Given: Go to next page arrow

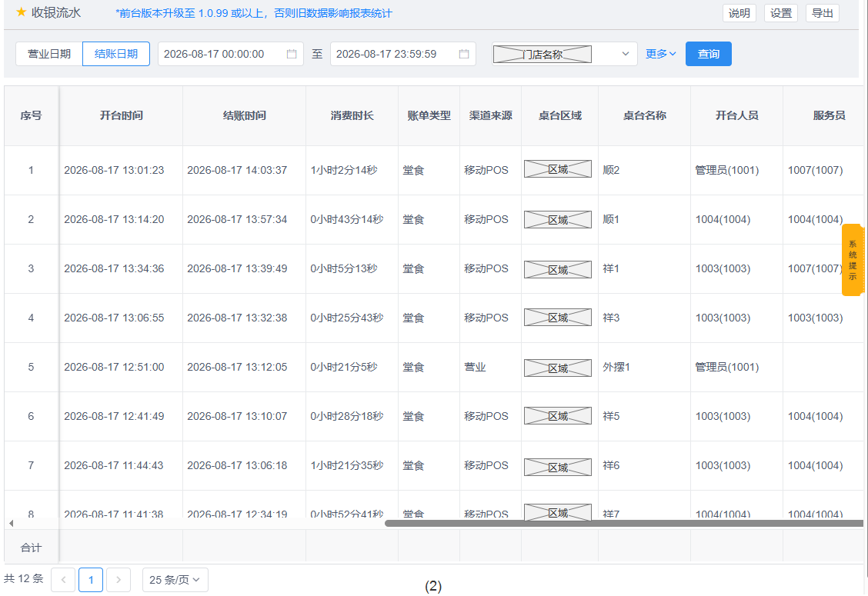Looking at the screenshot, I should click(x=119, y=580).
